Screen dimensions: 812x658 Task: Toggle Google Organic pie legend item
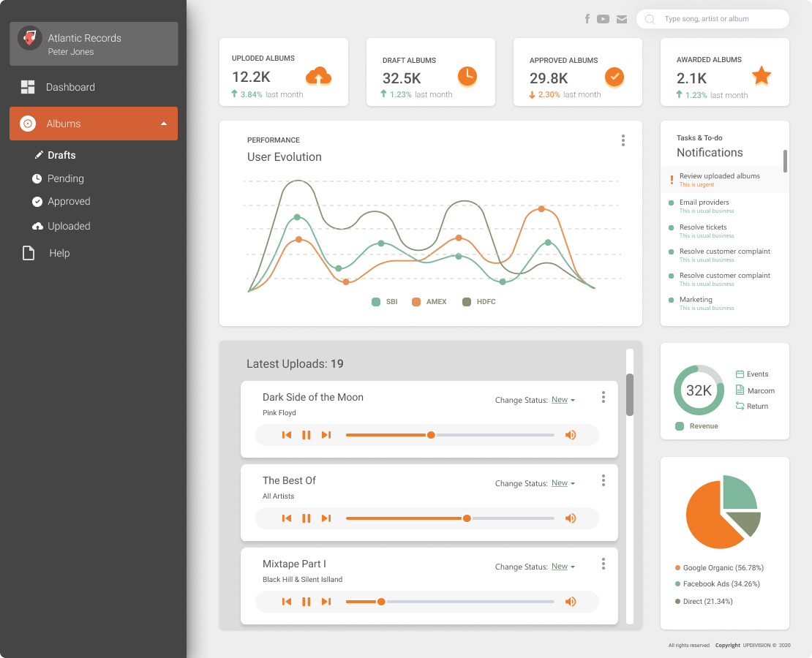719,568
